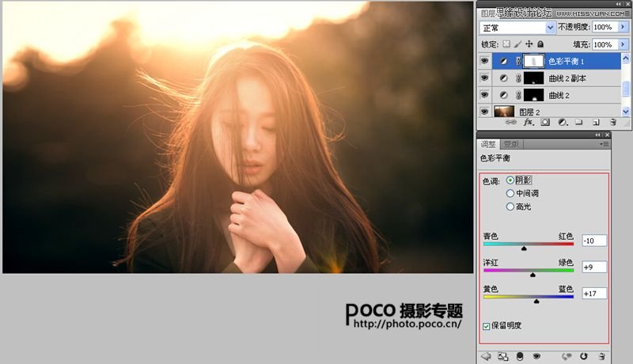Adjust the 黄色-蓝色 slider handle
The height and width of the screenshot is (364, 633).
point(536,301)
